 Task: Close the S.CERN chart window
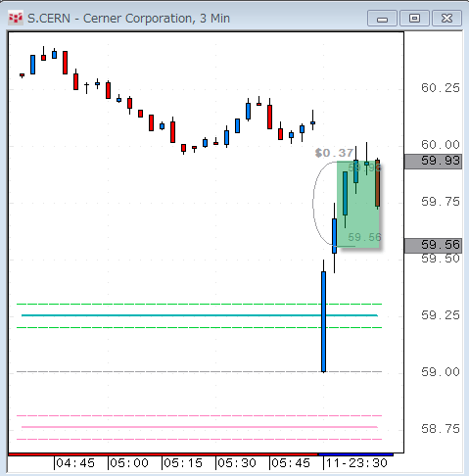[446, 19]
